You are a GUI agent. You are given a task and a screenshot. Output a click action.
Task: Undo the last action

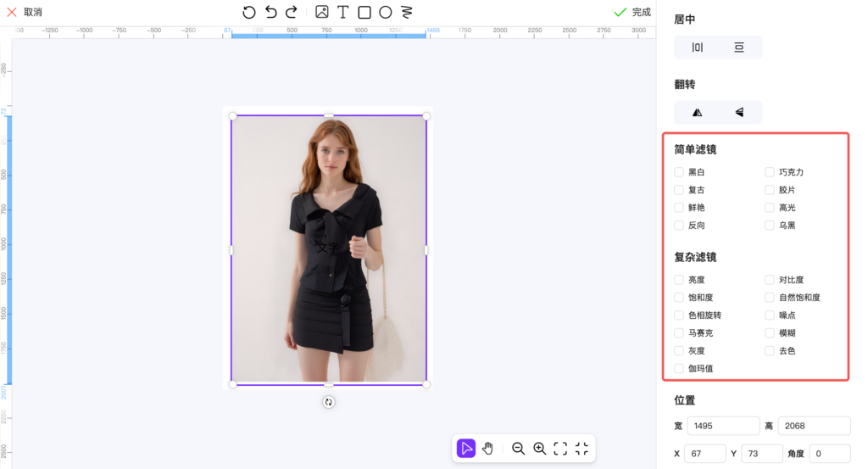coord(270,12)
